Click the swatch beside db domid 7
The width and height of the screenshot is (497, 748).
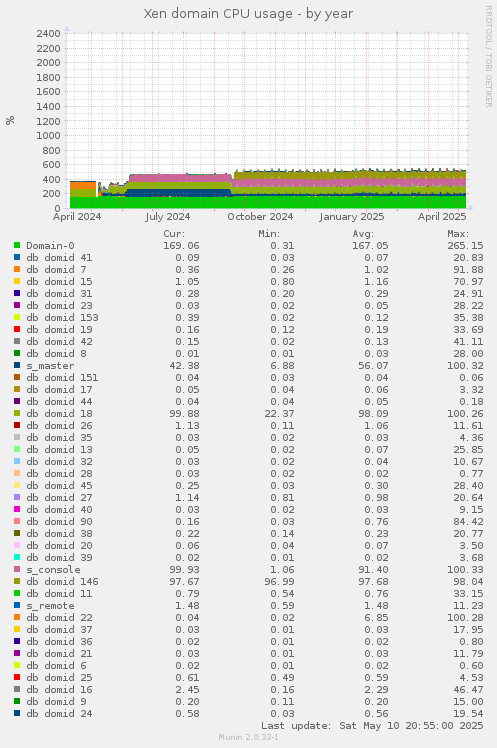(17, 270)
